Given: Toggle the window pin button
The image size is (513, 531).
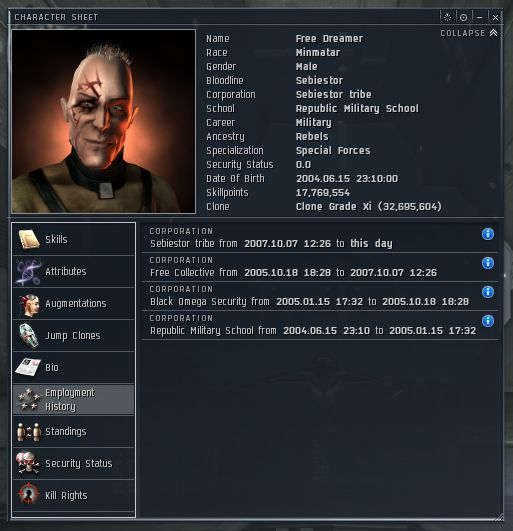Looking at the screenshot, I should pos(463,17).
